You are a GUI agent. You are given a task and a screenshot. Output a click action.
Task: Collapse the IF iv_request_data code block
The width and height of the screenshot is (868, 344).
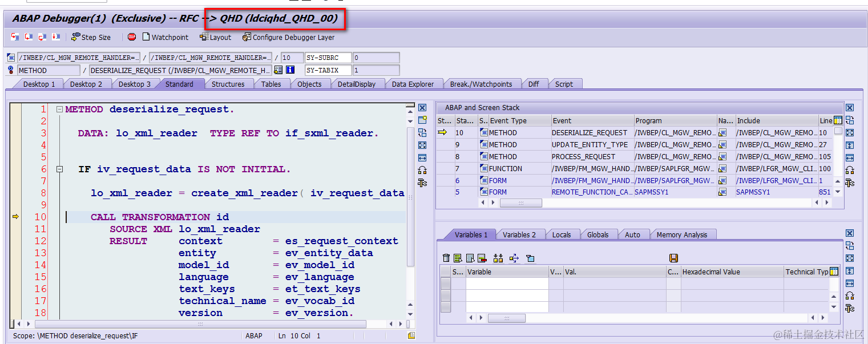pos(59,169)
